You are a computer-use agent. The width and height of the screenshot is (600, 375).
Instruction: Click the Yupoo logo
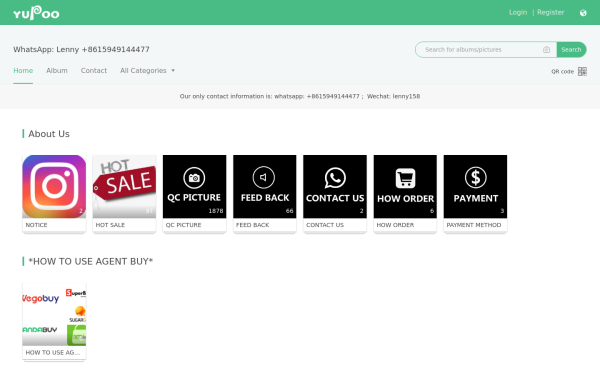point(36,13)
